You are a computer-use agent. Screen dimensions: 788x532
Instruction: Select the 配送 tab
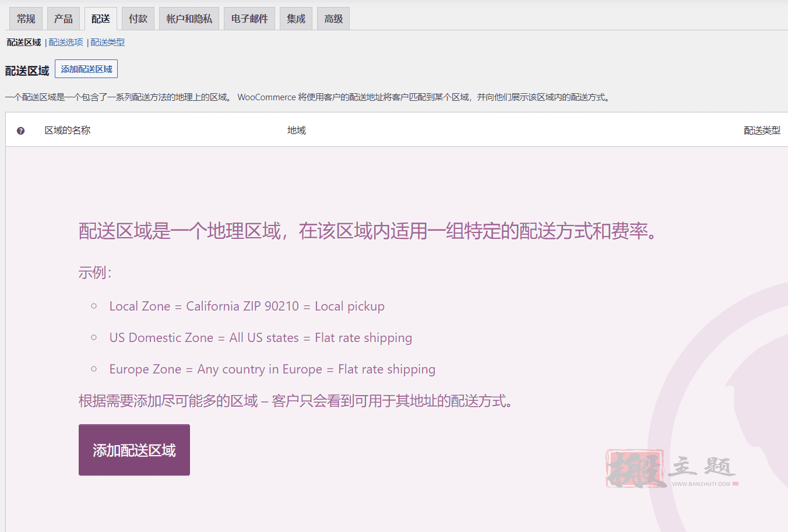100,19
